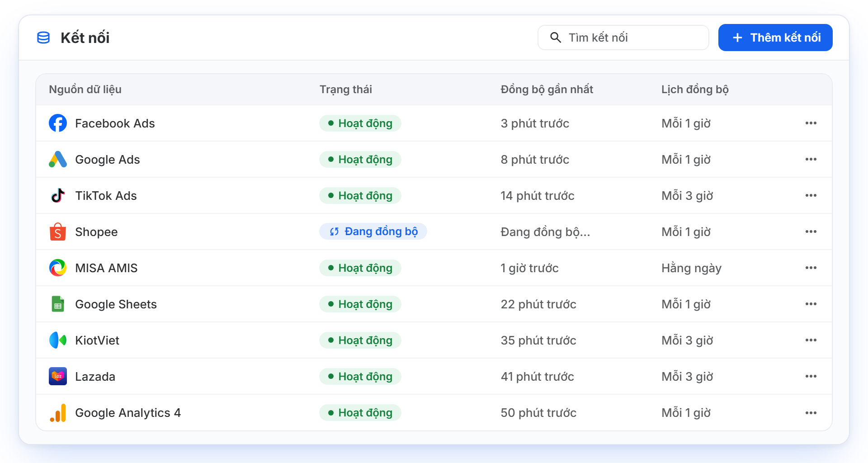This screenshot has width=868, height=463.
Task: Click the Đồng bộ gần nhất column header
Action: [547, 90]
